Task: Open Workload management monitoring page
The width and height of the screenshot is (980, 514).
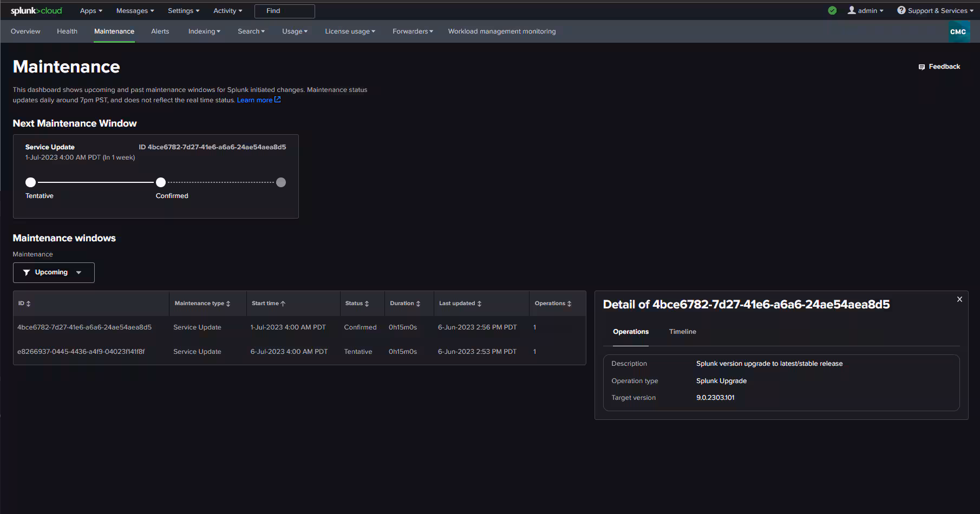Action: coord(502,31)
